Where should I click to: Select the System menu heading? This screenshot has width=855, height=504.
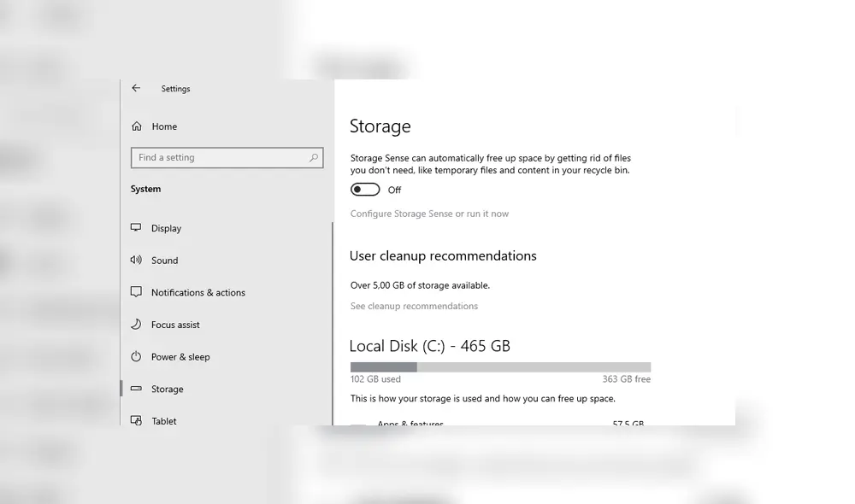145,189
